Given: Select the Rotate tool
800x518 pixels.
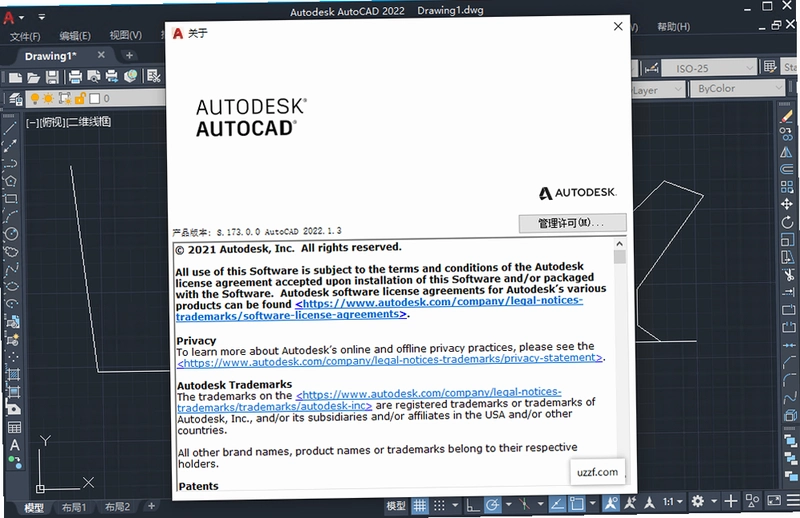Looking at the screenshot, I should 787,222.
